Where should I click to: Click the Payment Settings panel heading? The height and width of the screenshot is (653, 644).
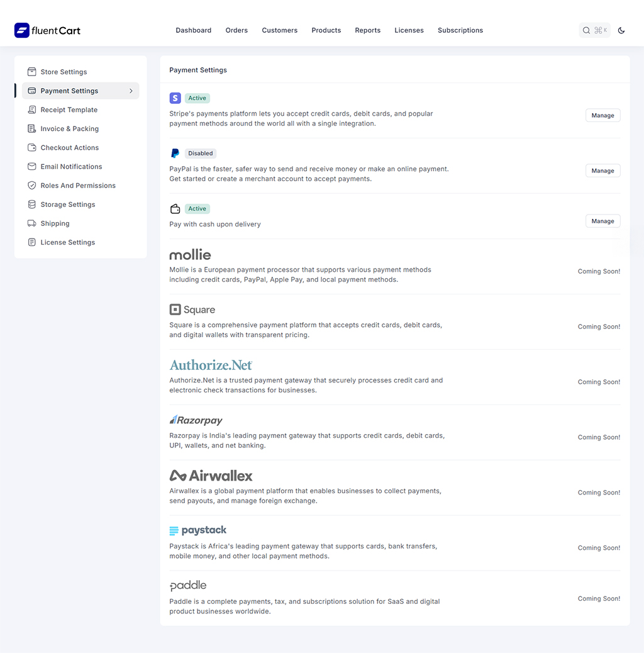[x=198, y=70]
